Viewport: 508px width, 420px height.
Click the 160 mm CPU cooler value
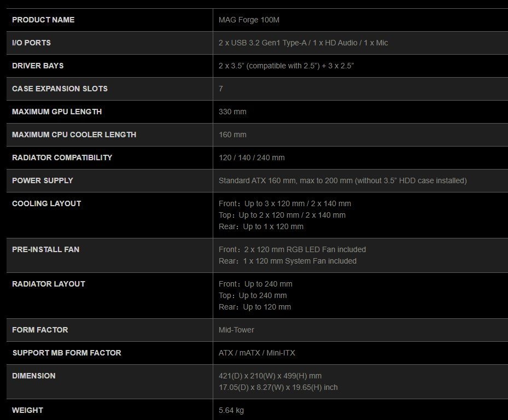point(232,135)
